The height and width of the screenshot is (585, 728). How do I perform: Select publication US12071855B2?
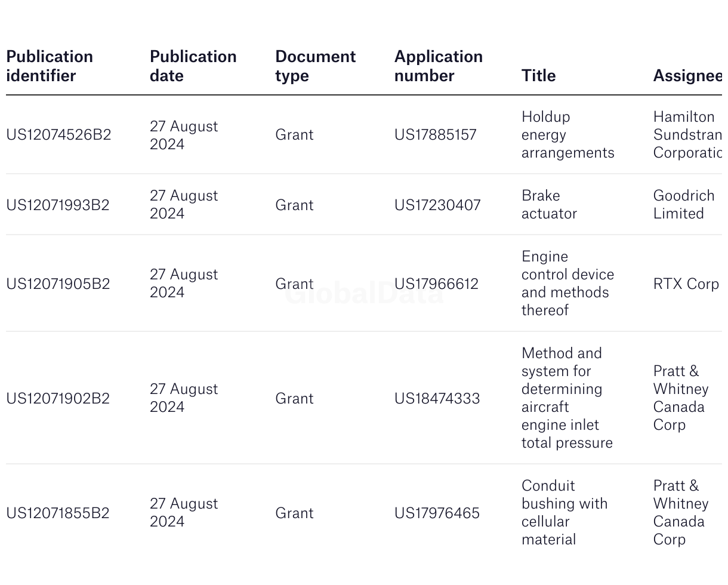(x=58, y=513)
